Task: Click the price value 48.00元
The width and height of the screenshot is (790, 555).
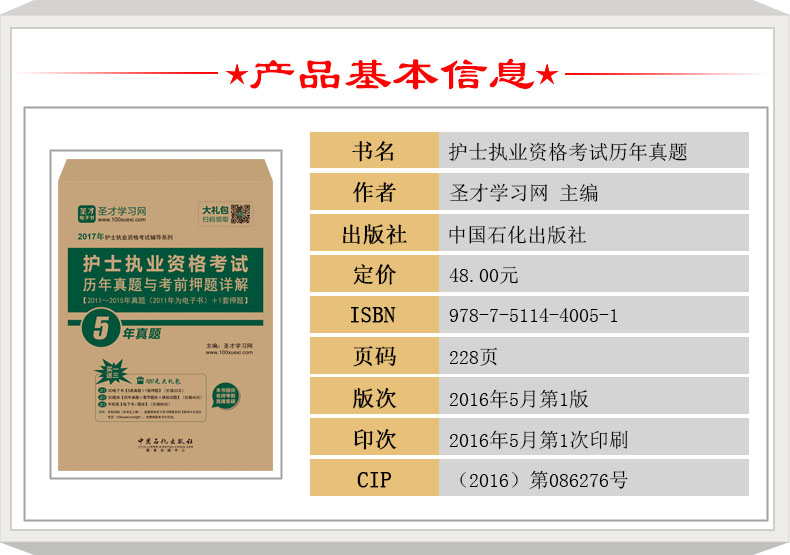Action: point(484,275)
